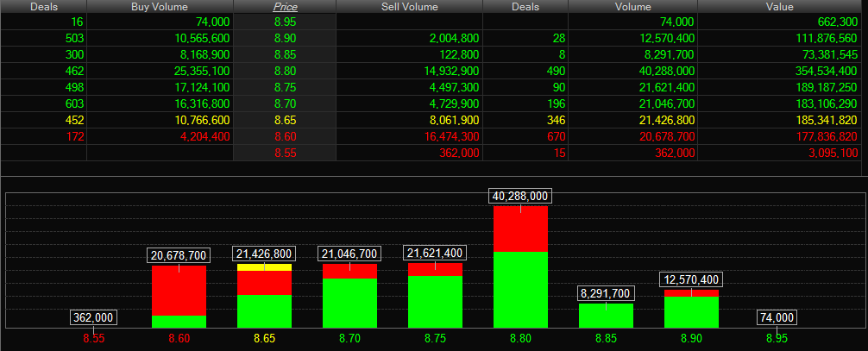Click the 8.55 axis label under chart

pos(93,337)
